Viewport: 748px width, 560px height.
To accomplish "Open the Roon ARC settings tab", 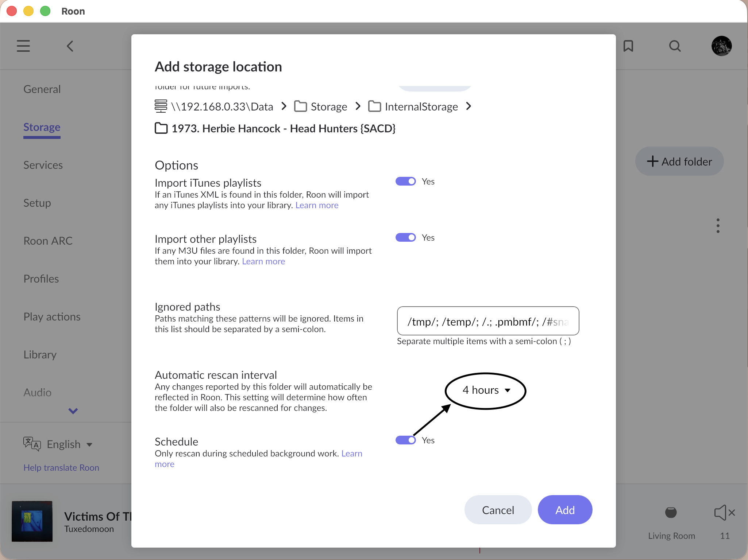I will pyautogui.click(x=48, y=241).
